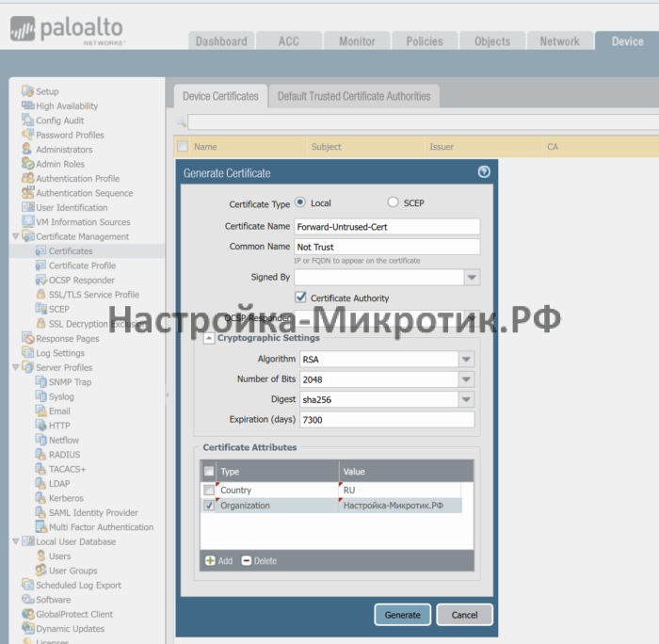The height and width of the screenshot is (644, 659).
Task: Select the SCEP certificate type radio
Action: (x=393, y=202)
